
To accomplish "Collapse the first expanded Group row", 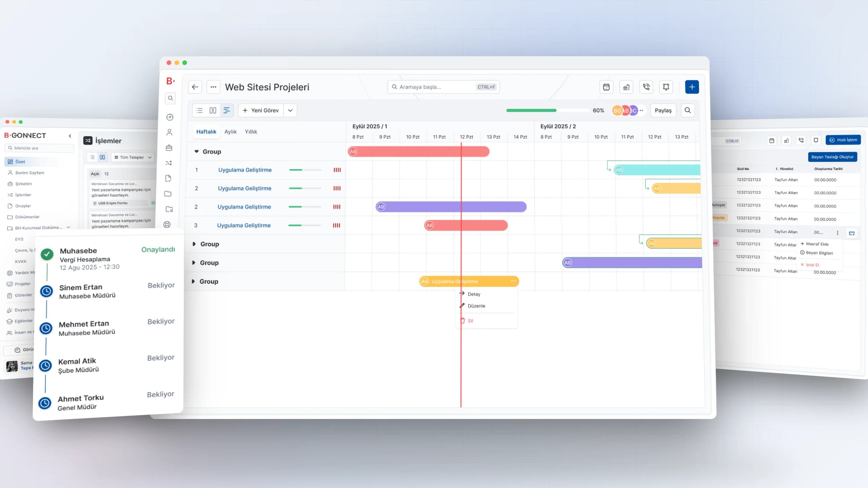I will pos(196,151).
